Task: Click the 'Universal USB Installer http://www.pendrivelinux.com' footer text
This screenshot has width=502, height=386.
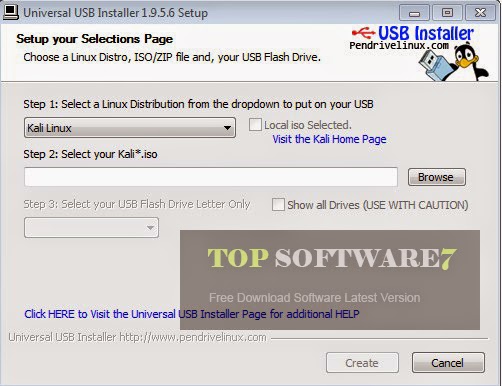Action: [x=137, y=337]
